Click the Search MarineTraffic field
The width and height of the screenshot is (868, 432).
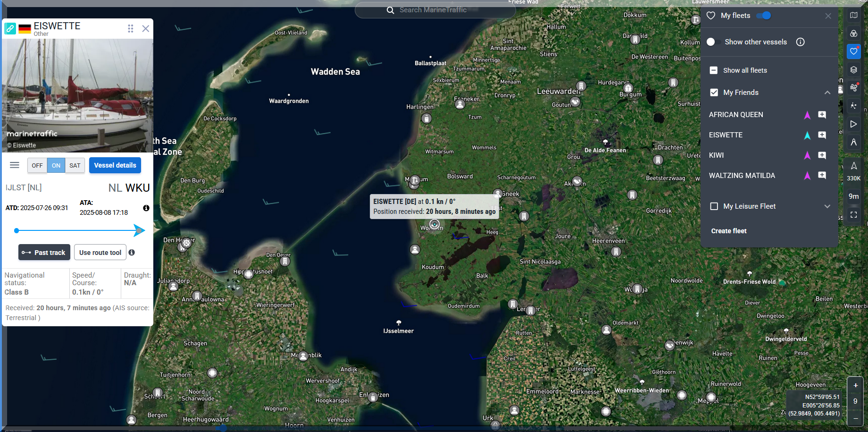pos(434,10)
